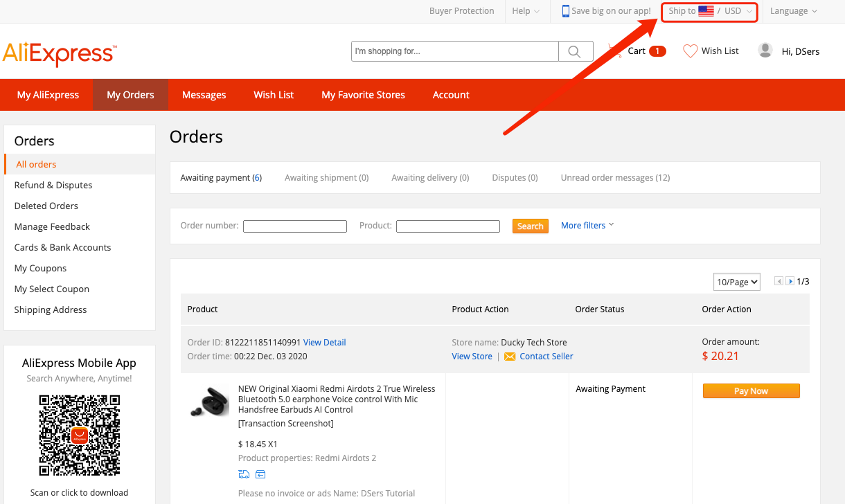This screenshot has height=504, width=845.
Task: Click the Pay Now button
Action: click(x=751, y=391)
